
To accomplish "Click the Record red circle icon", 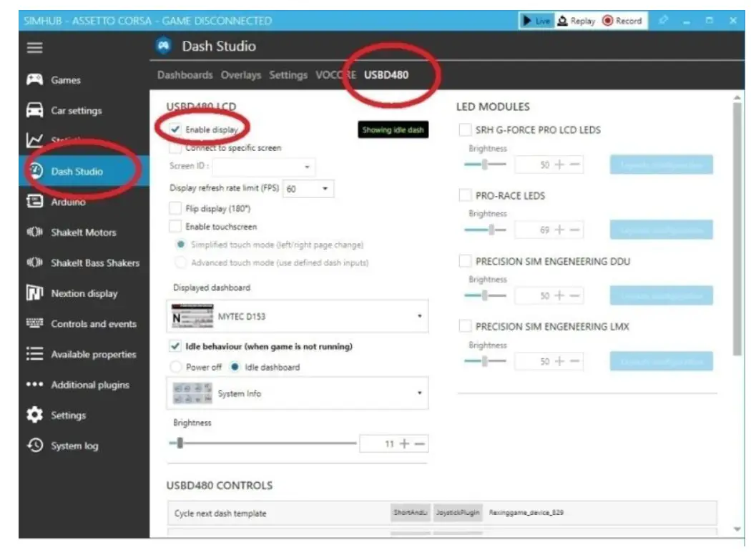I will point(607,21).
